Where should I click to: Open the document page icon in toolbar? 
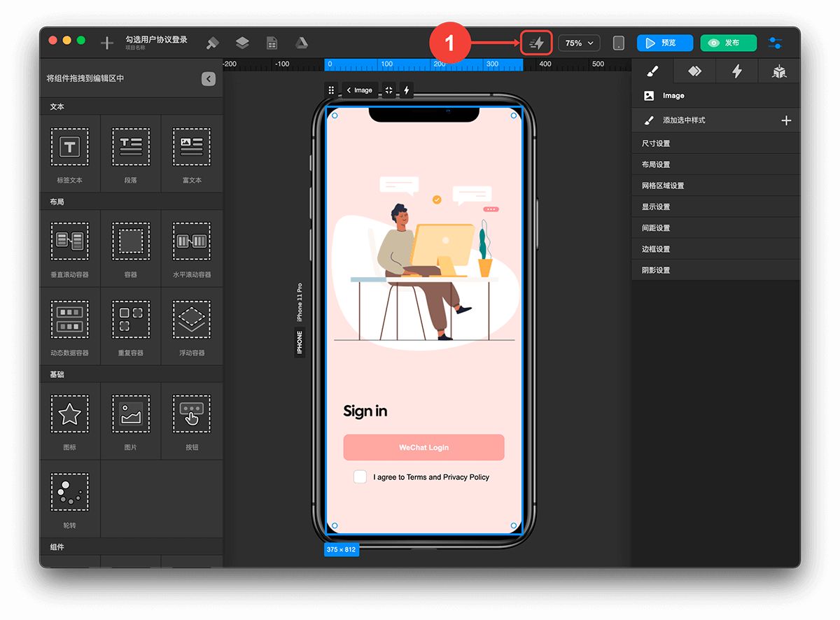coord(272,43)
